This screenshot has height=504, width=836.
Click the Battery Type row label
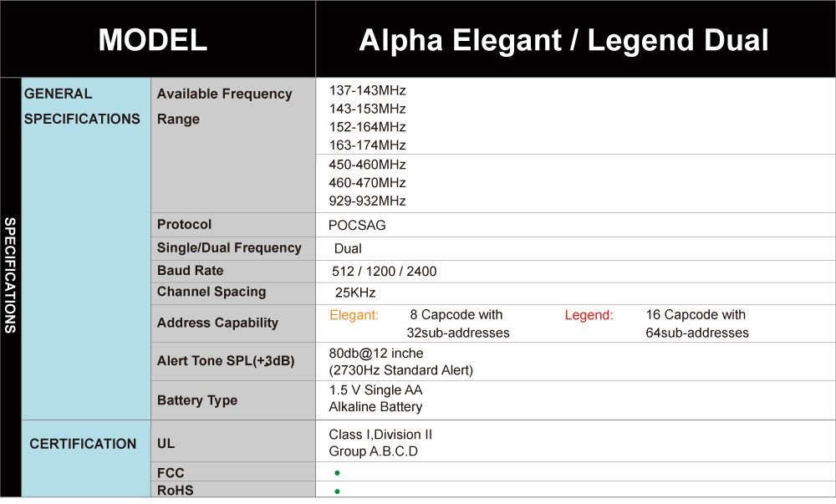[197, 400]
